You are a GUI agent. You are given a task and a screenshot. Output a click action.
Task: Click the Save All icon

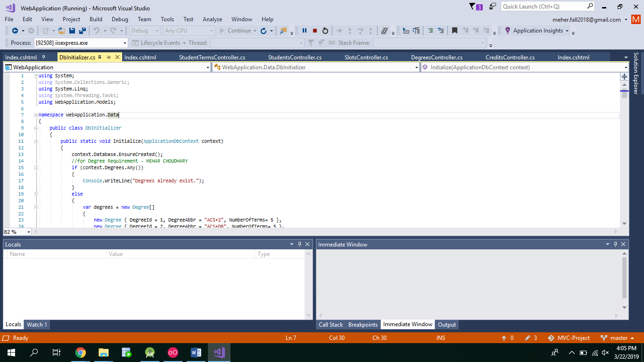click(83, 31)
